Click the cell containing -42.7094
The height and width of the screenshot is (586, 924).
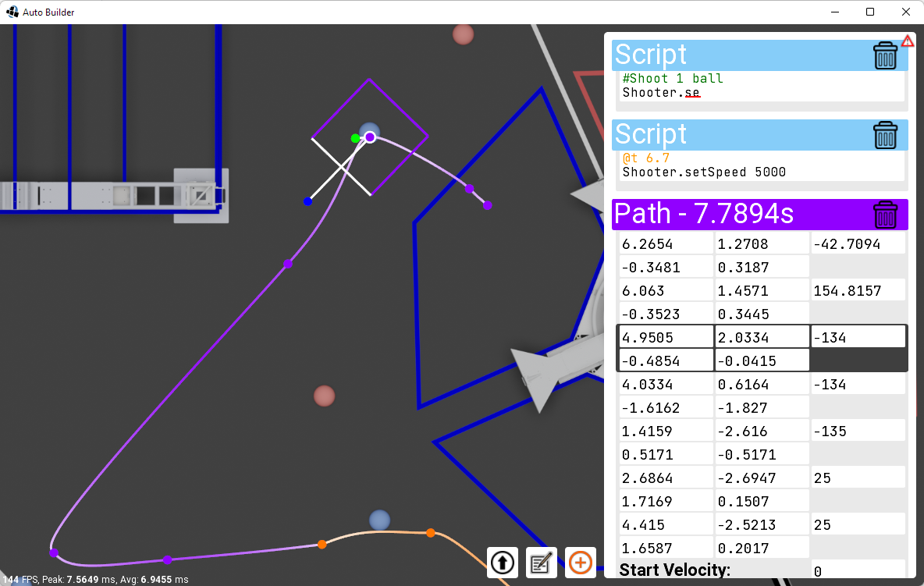coord(856,243)
